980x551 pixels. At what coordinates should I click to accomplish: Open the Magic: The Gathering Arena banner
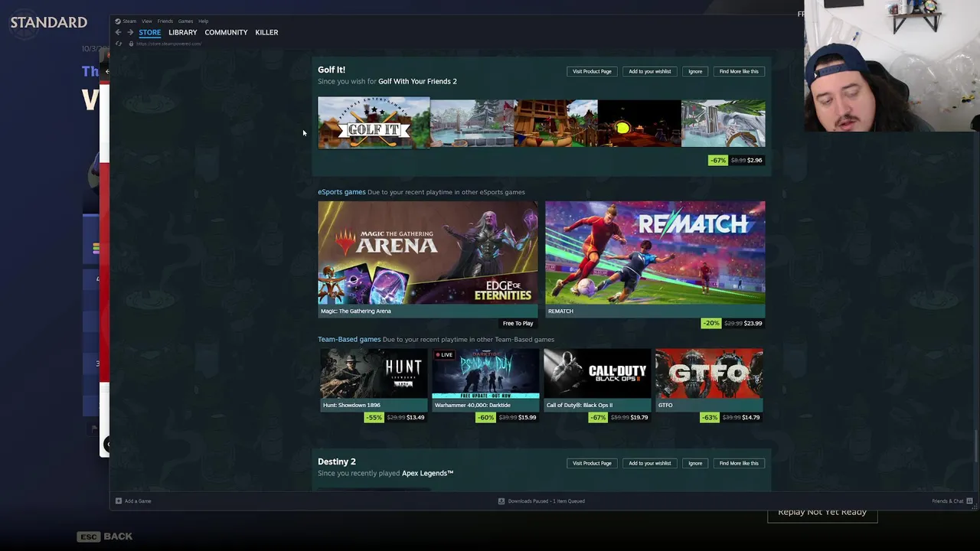point(428,253)
